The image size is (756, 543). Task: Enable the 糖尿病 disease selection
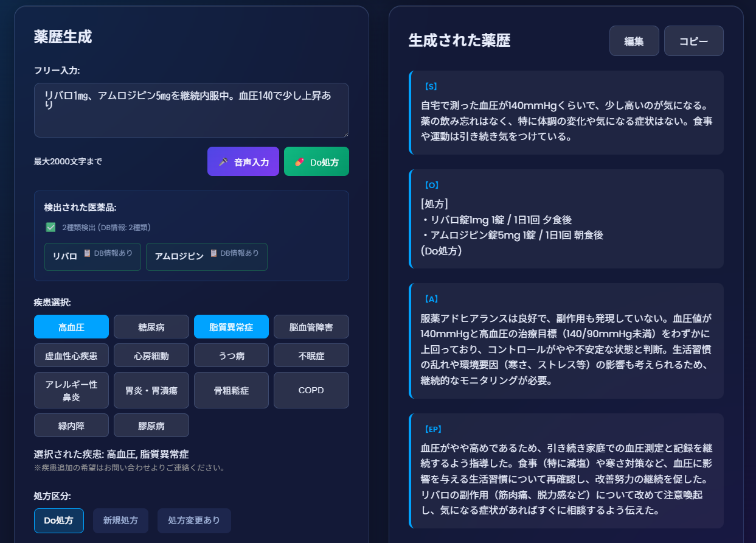coord(151,326)
